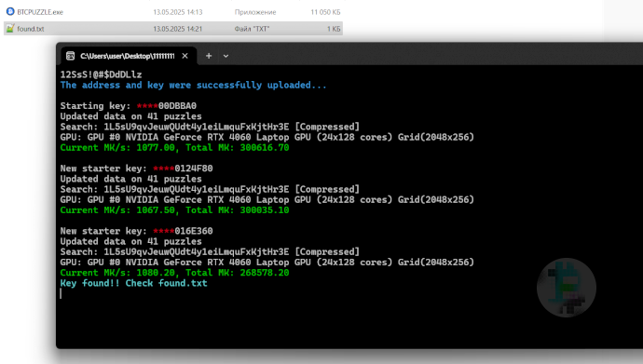Click the BTCPUZZLE.exe file name
Viewport: 643px width, 364px height.
pyautogui.click(x=40, y=12)
